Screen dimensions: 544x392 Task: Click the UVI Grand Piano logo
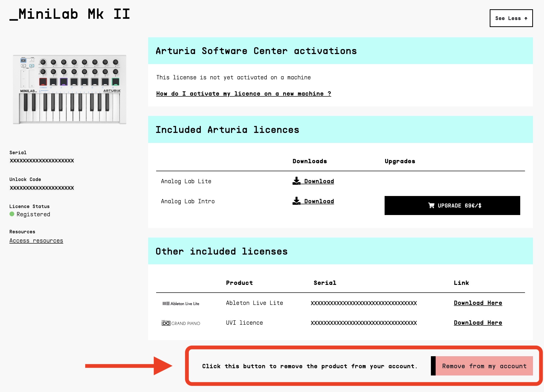(x=181, y=323)
